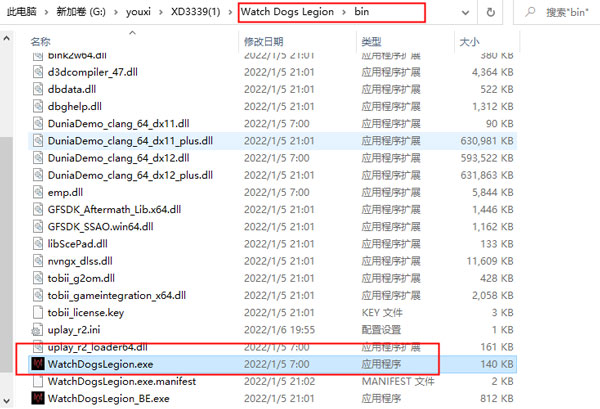Select the file named WatchDogsLegion.exe

tap(100, 364)
